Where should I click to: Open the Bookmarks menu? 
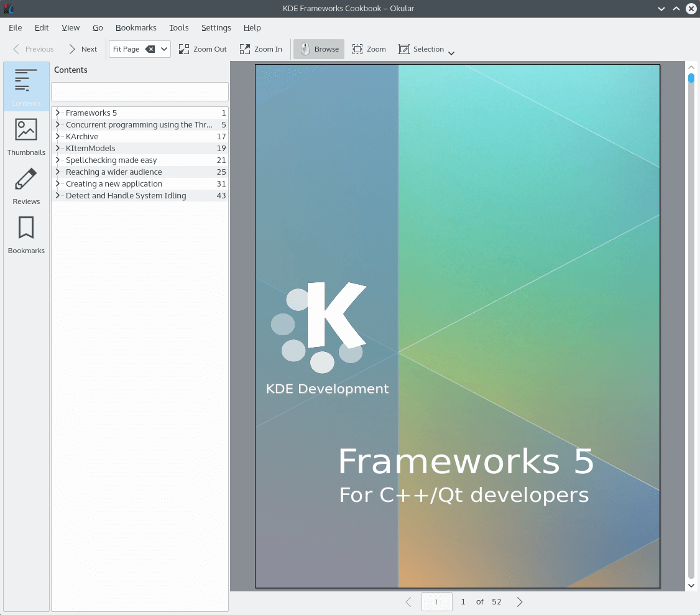[136, 27]
